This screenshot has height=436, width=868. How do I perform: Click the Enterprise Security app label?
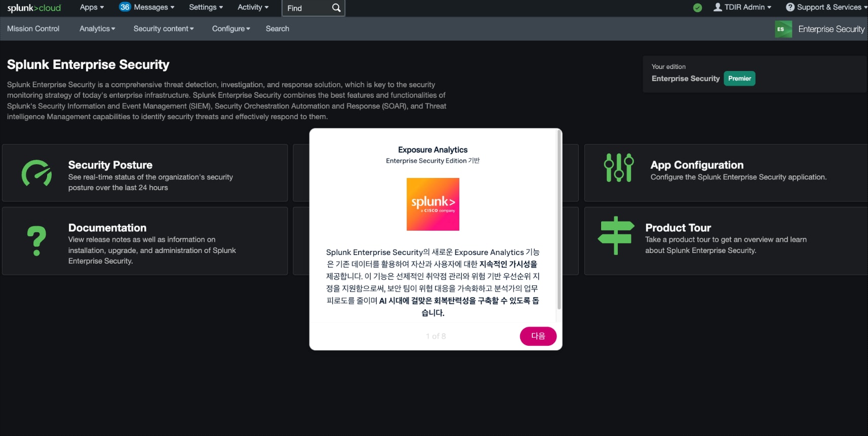(831, 29)
